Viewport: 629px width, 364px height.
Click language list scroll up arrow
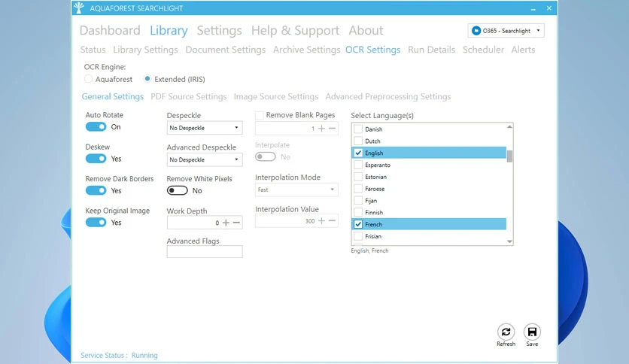point(509,126)
